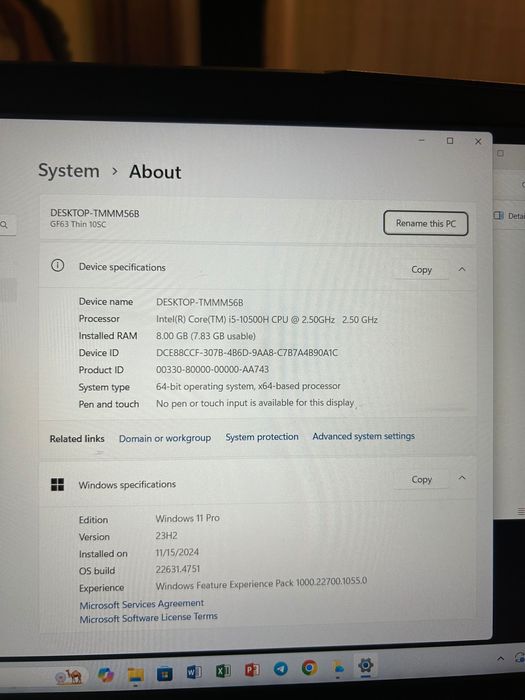Click the camel search highlight icon

[x=68, y=677]
